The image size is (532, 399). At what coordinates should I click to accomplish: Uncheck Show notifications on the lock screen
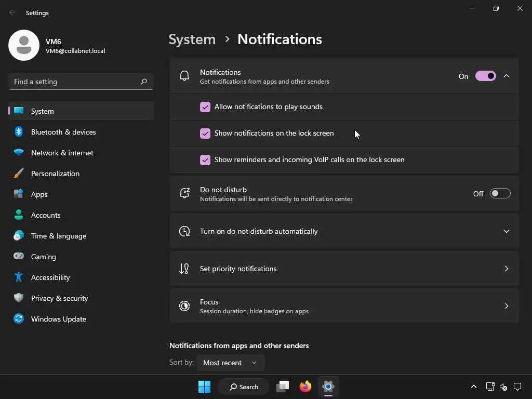(205, 134)
